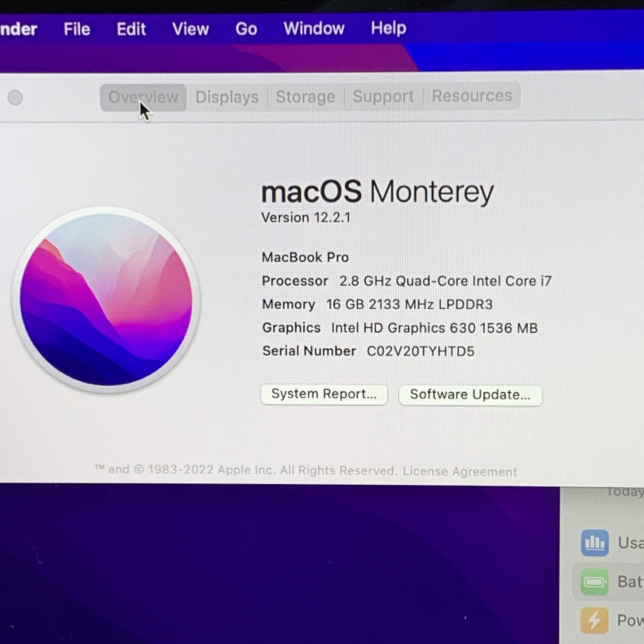Click the Software Update button
This screenshot has height=644, width=644.
click(x=470, y=395)
